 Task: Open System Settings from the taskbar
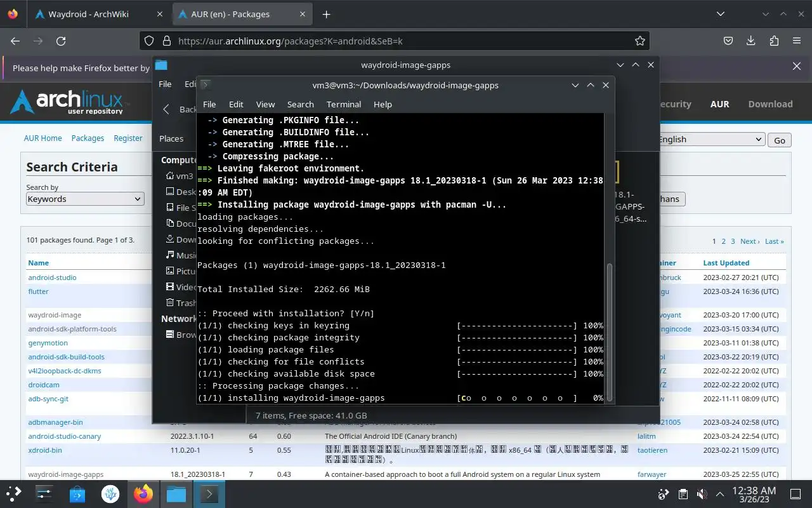[44, 493]
